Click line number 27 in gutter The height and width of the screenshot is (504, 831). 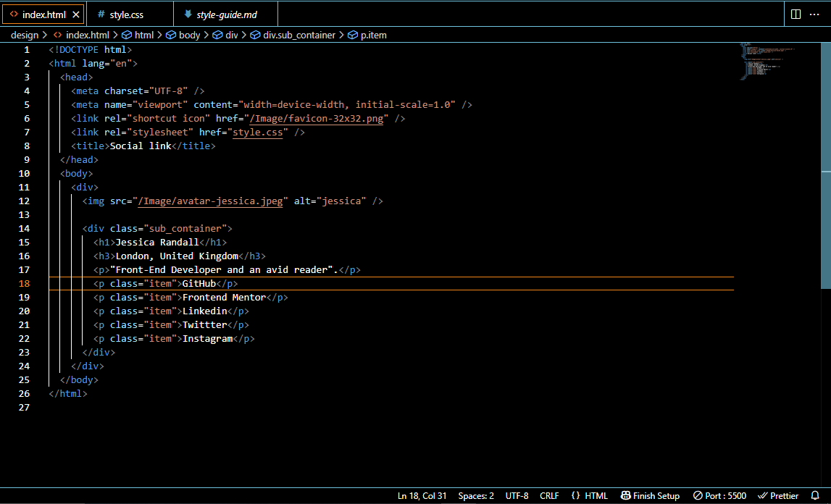click(x=24, y=408)
